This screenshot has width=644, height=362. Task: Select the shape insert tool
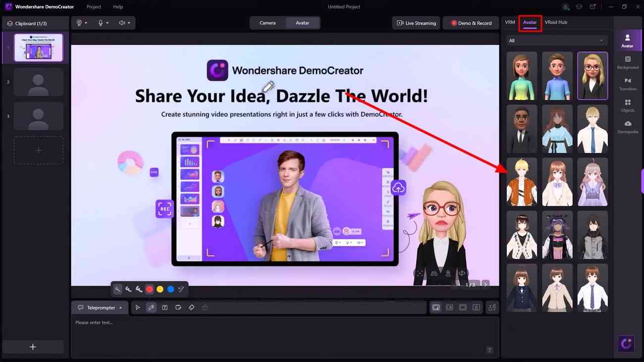178,308
